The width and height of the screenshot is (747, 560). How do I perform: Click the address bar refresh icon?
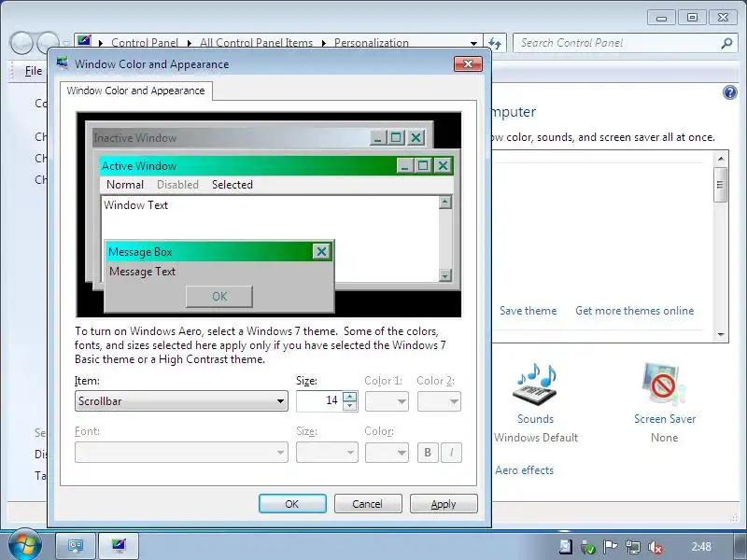[x=495, y=43]
